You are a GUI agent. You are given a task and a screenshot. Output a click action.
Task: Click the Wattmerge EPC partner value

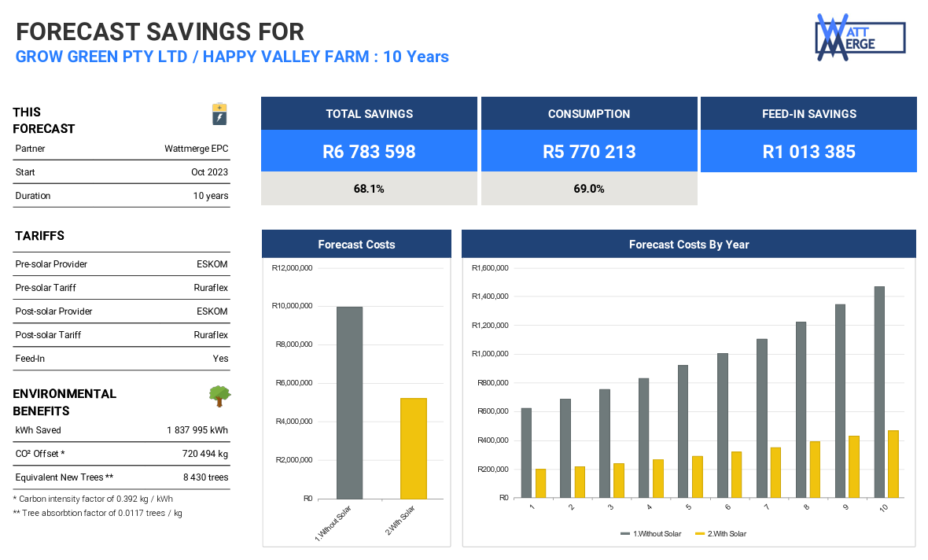click(x=196, y=149)
